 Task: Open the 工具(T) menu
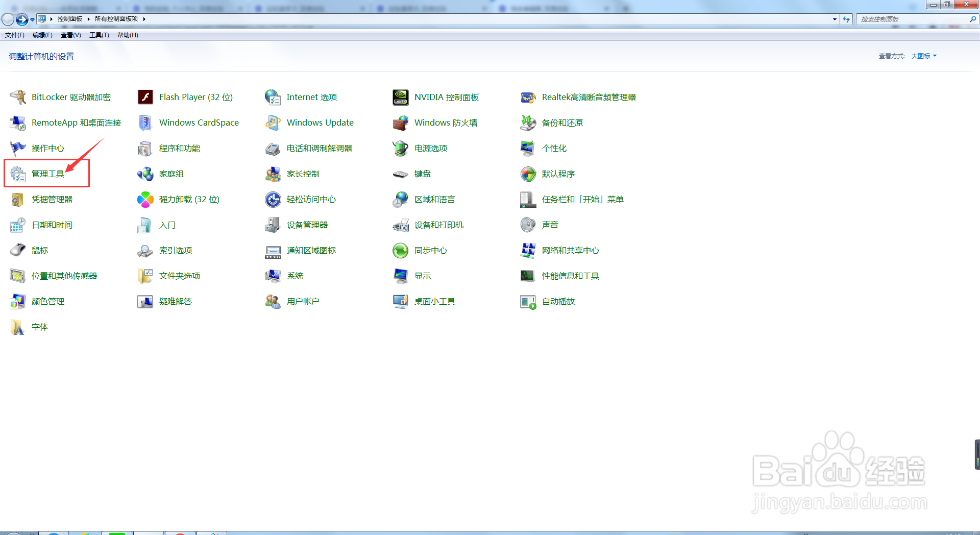pos(99,35)
